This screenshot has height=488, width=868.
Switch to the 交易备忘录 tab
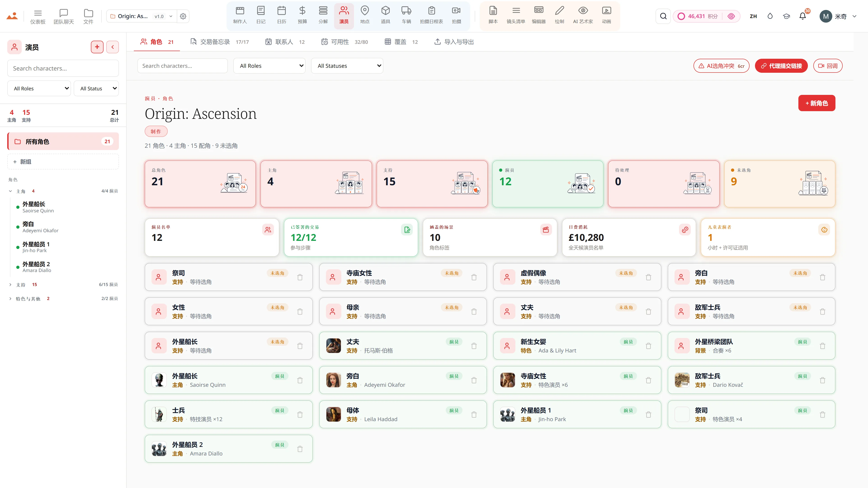219,42
